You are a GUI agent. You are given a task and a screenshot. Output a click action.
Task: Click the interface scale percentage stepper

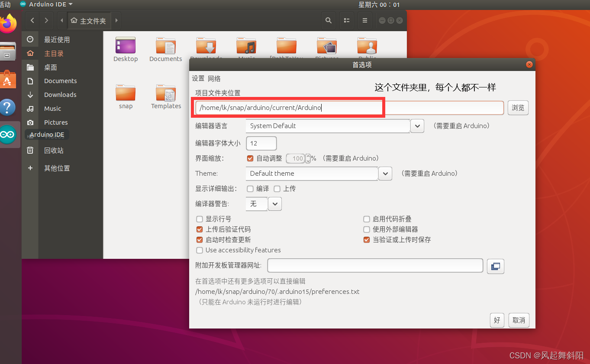(308, 158)
